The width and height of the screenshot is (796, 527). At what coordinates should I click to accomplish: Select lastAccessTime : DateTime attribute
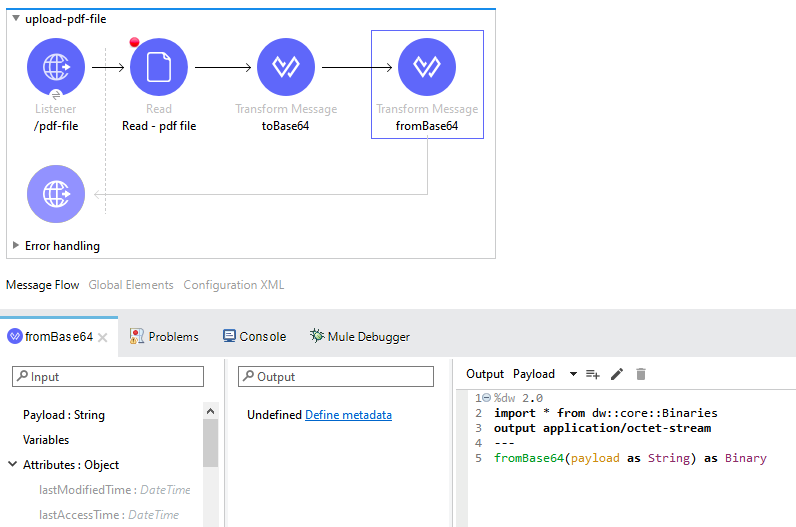click(x=109, y=515)
